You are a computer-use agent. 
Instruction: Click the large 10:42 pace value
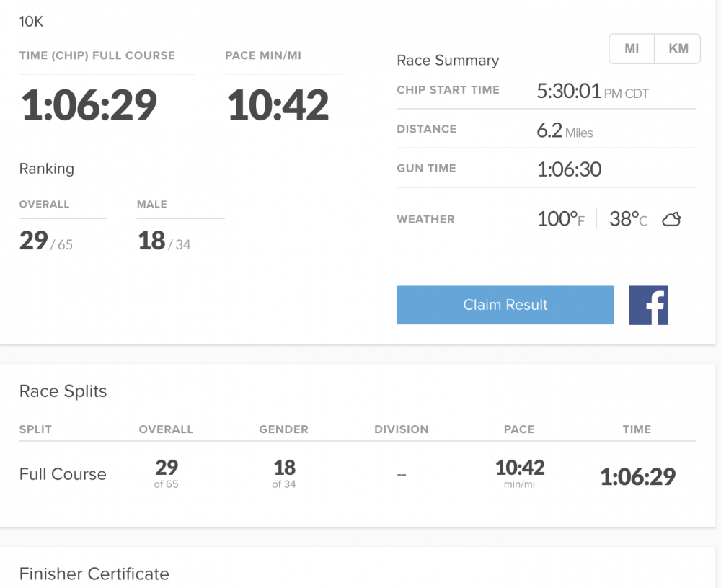tap(278, 104)
